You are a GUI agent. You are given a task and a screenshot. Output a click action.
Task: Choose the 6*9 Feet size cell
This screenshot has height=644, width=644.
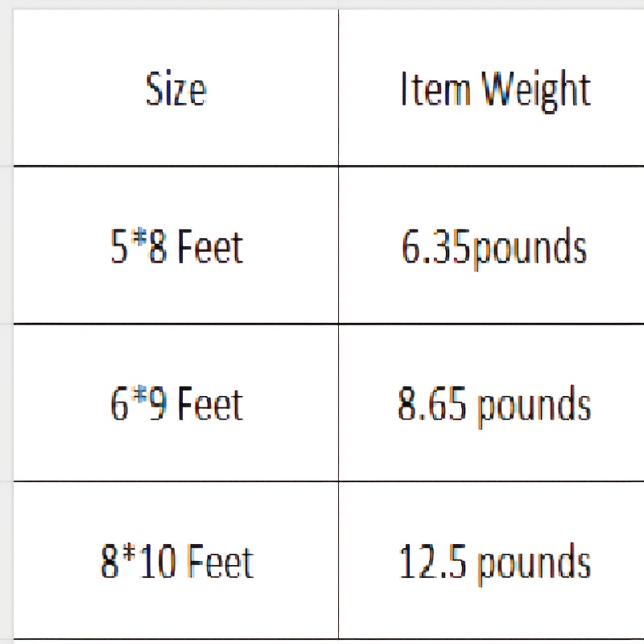[x=176, y=402]
